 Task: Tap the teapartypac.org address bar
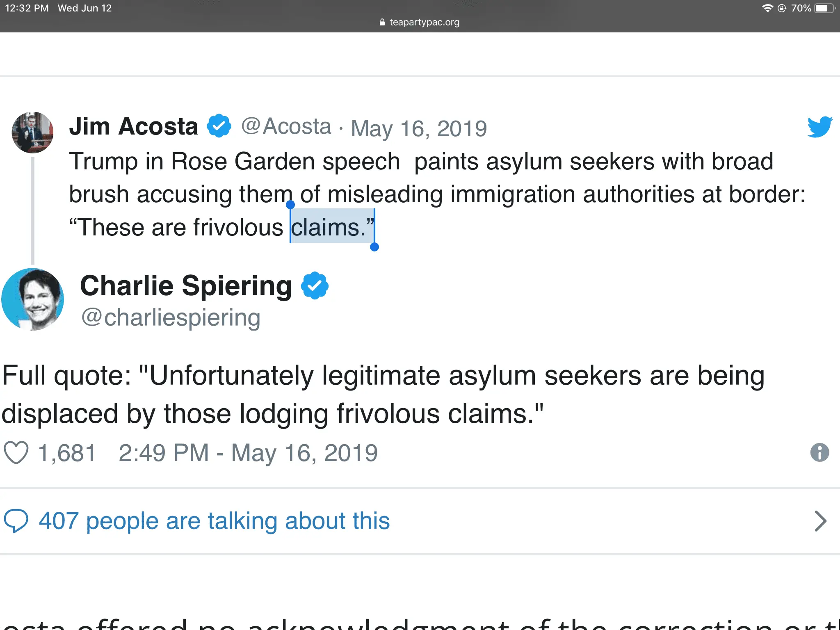pos(424,22)
